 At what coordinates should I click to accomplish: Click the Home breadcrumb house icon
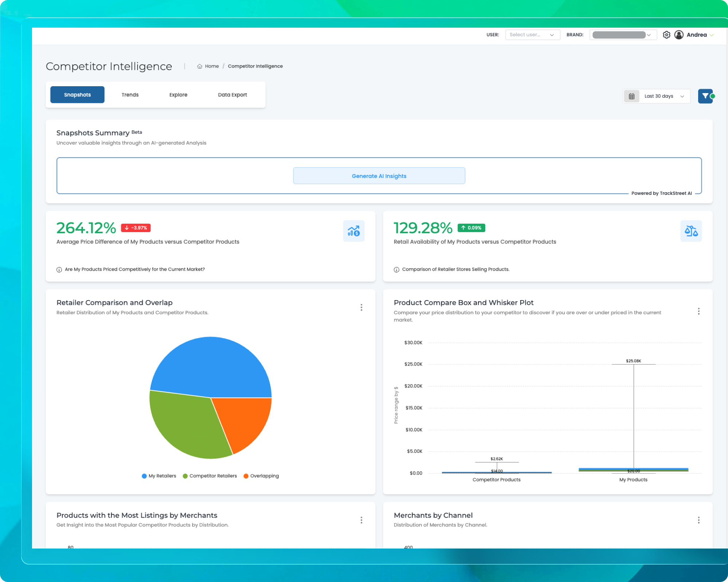[199, 66]
